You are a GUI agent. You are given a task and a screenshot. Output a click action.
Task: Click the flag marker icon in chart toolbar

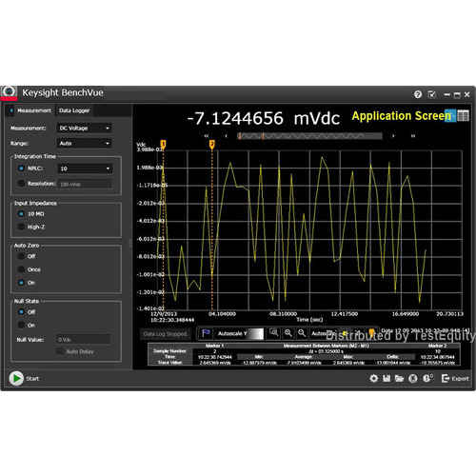(x=206, y=333)
